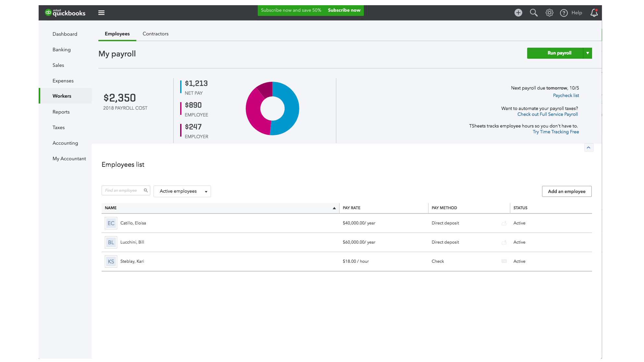Expand the payroll summary chevron
Screen dimensions: 644x362
589,147
